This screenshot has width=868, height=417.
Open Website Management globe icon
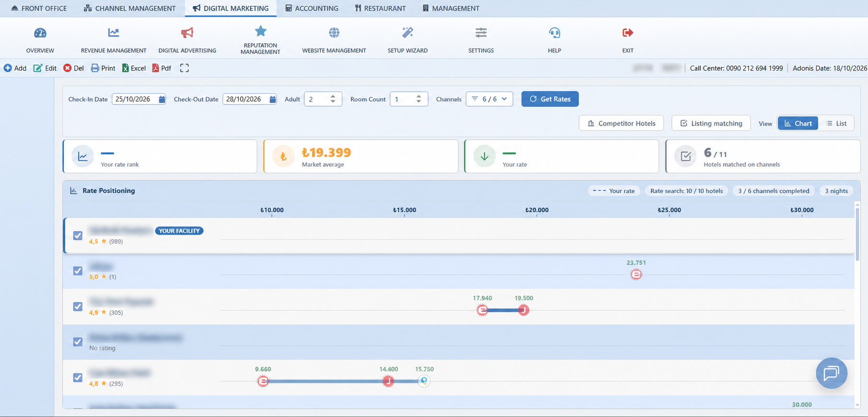click(x=334, y=33)
